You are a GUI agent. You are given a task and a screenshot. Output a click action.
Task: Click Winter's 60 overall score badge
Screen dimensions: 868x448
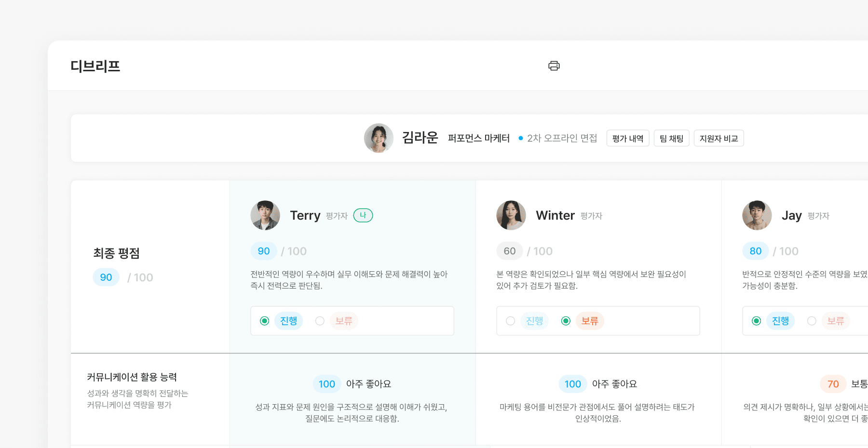[510, 251]
